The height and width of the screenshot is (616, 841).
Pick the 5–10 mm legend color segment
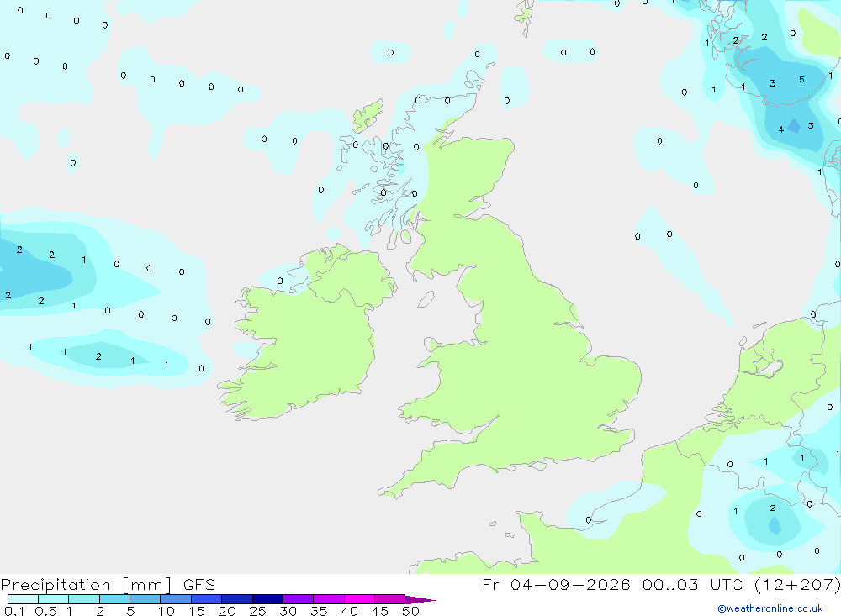click(145, 599)
